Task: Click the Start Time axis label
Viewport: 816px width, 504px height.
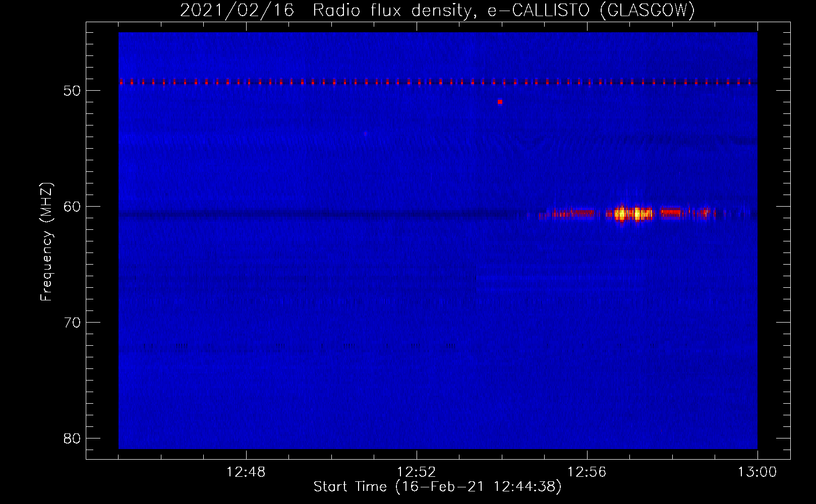Action: tap(437, 487)
